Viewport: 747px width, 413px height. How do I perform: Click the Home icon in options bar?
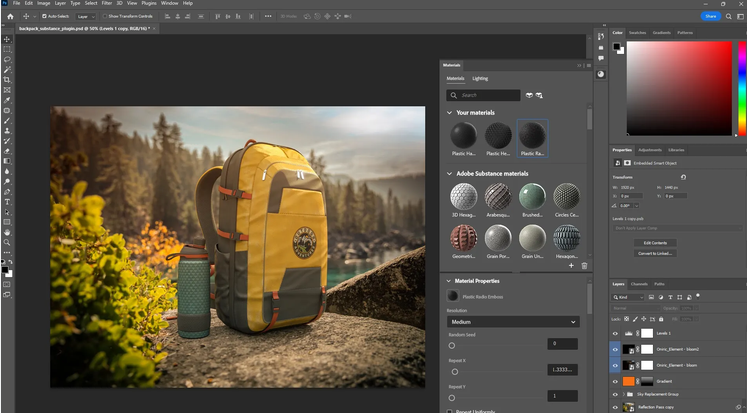pyautogui.click(x=10, y=16)
